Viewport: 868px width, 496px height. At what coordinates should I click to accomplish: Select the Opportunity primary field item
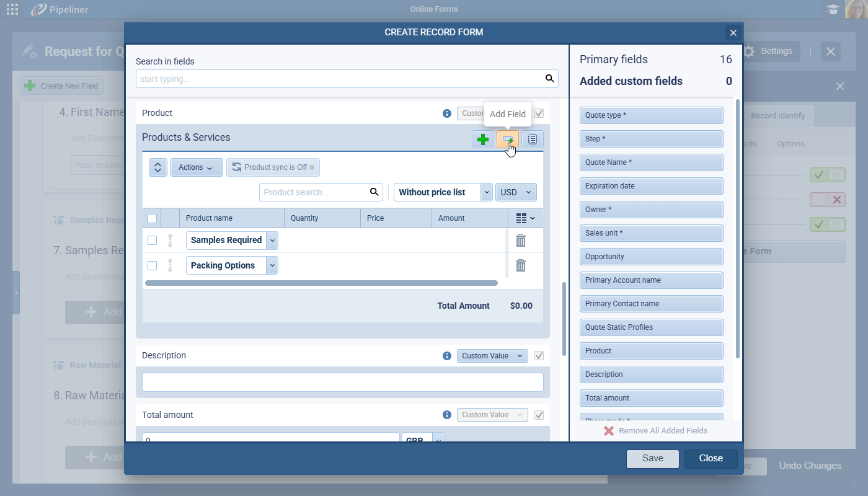click(651, 257)
